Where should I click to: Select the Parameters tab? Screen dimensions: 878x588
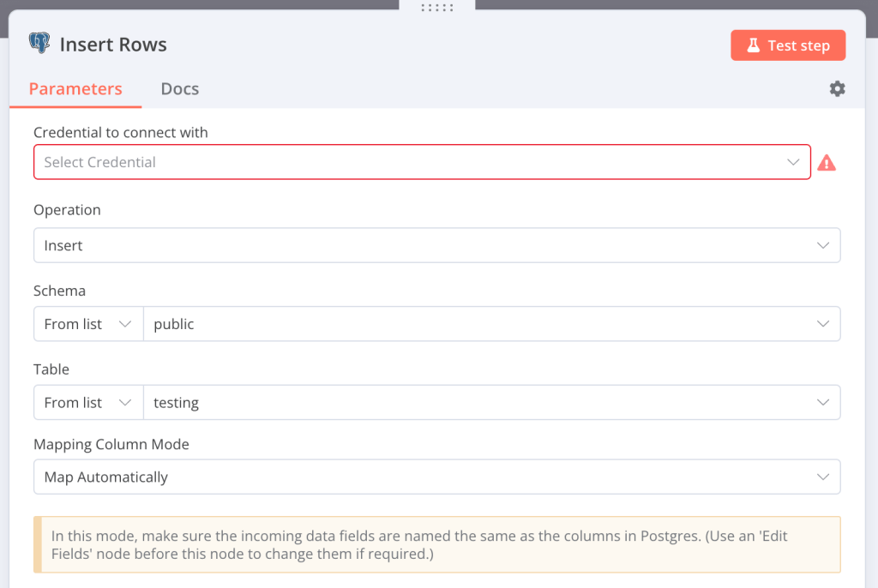(x=75, y=88)
